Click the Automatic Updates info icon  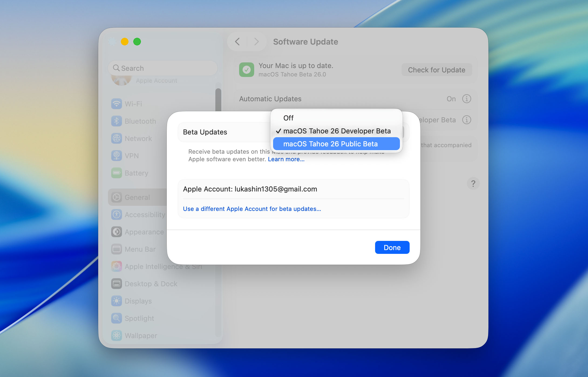[467, 99]
